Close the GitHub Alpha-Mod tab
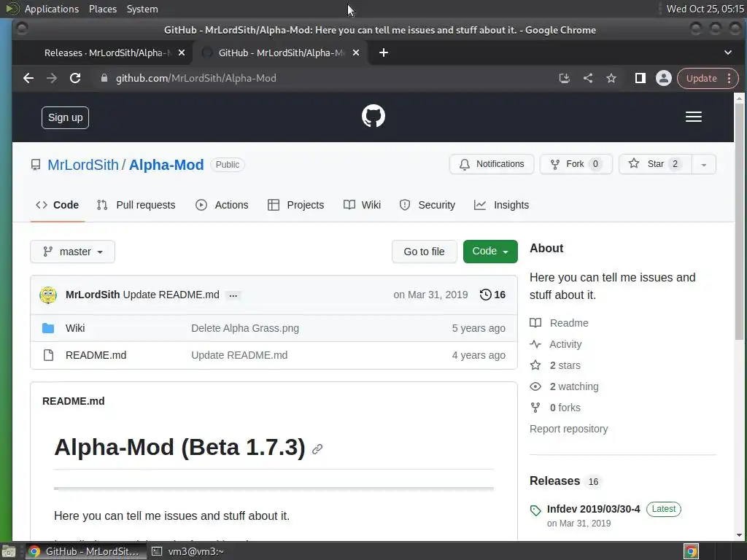This screenshot has height=560, width=747. click(x=356, y=52)
